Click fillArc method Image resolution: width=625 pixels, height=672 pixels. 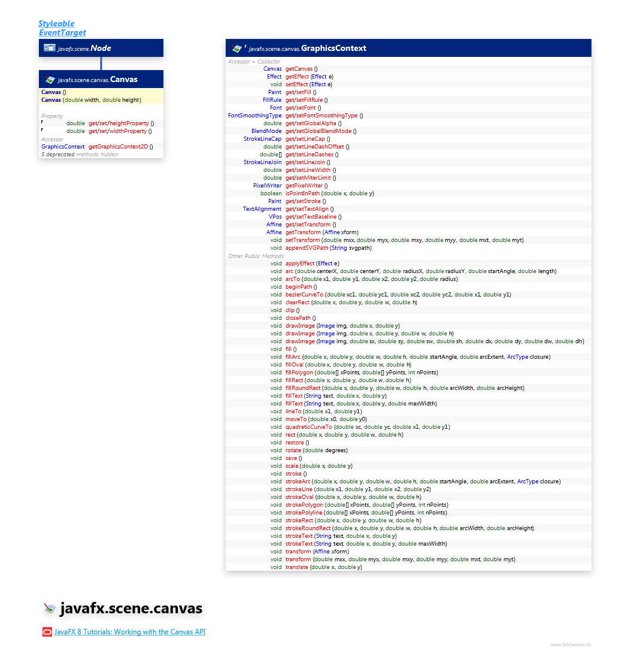418,357
